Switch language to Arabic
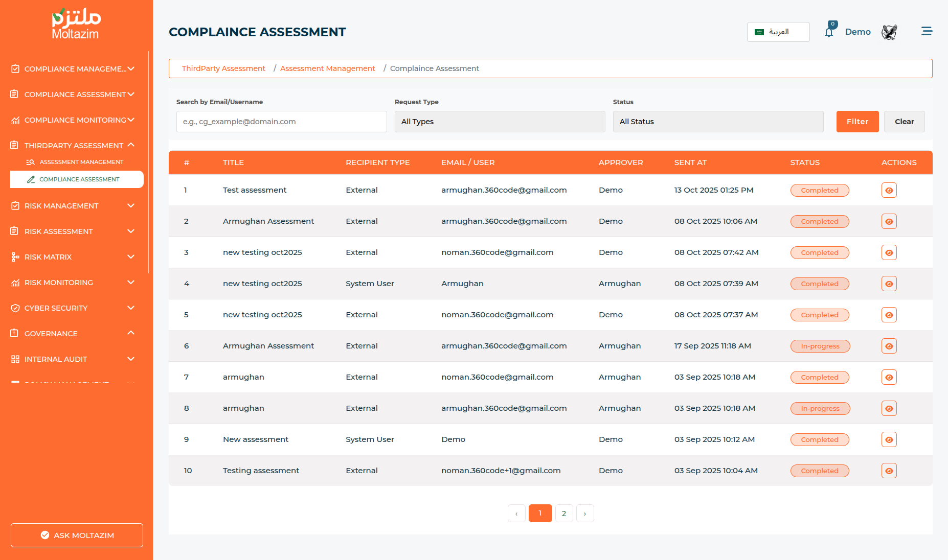The height and width of the screenshot is (560, 948). click(x=778, y=32)
